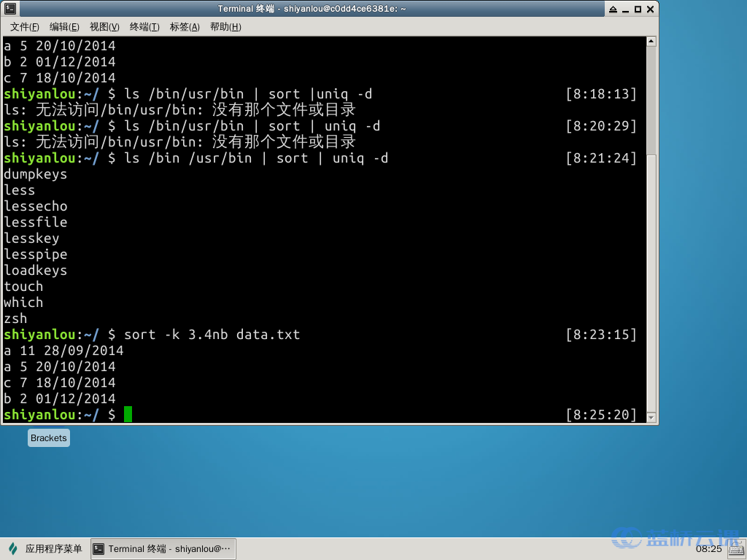Click the keyboard icon in the panel

736,550
